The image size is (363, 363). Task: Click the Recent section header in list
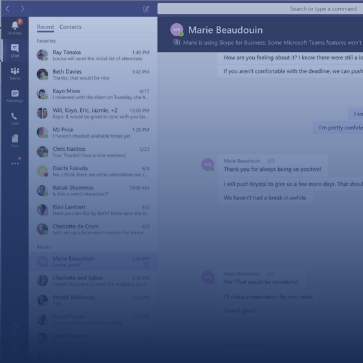[x=44, y=247]
